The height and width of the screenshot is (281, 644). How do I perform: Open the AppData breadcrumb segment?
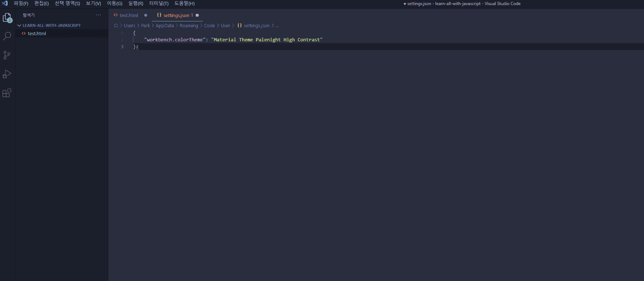[165, 26]
